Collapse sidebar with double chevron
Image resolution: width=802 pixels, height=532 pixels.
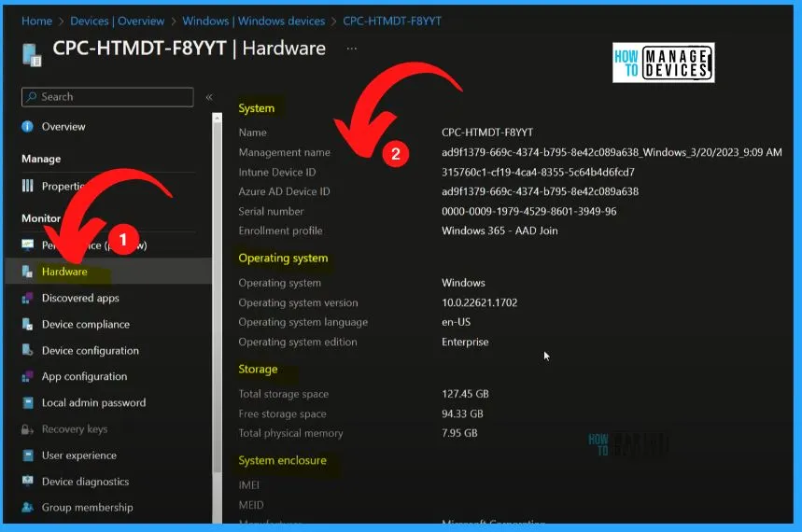209,97
